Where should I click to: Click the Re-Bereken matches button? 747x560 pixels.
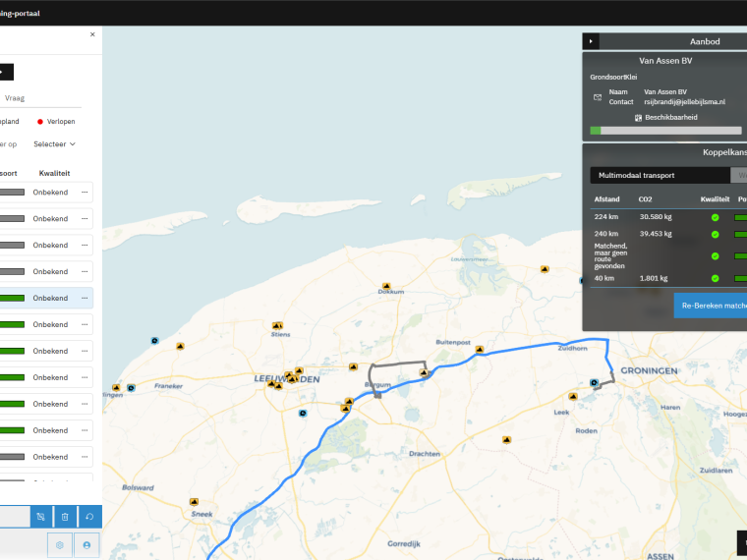pyautogui.click(x=711, y=306)
